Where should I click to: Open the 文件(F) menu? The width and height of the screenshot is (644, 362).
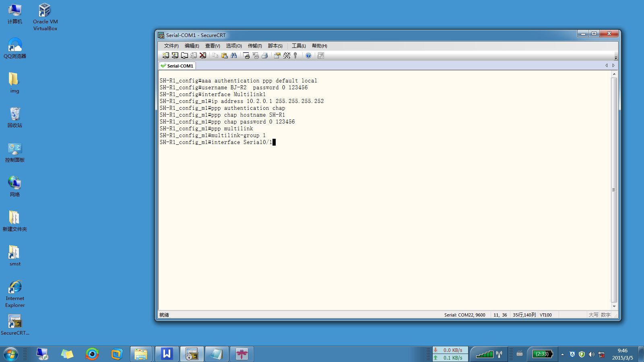(171, 46)
